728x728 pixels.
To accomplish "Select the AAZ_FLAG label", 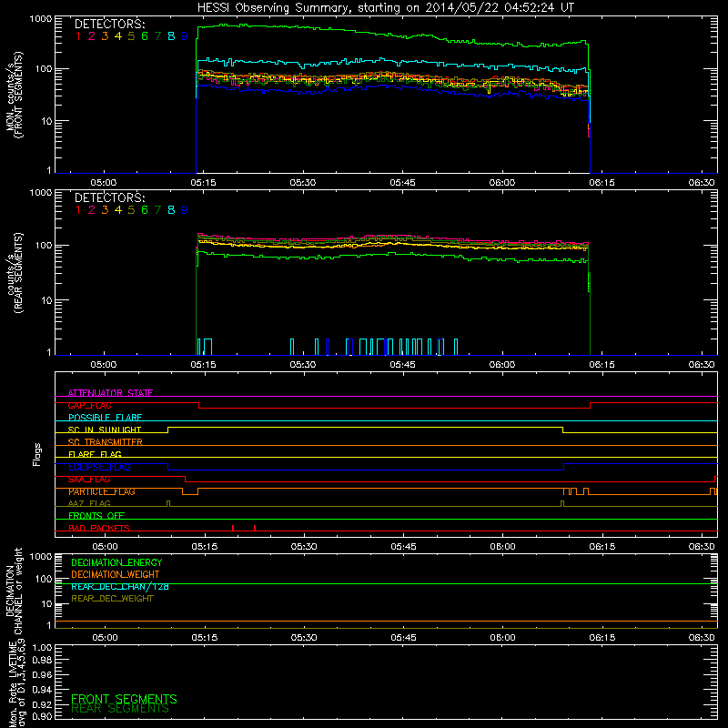I will click(x=89, y=503).
